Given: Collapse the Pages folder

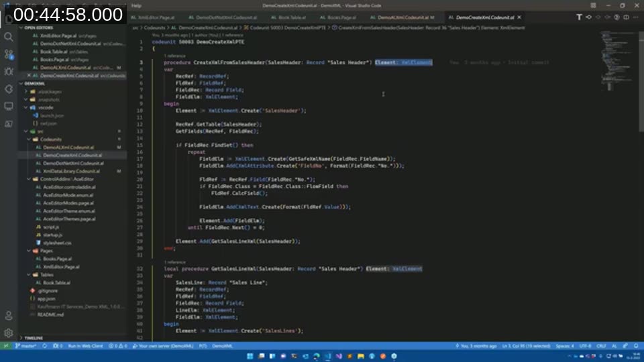Looking at the screenshot, I should click(x=46, y=250).
